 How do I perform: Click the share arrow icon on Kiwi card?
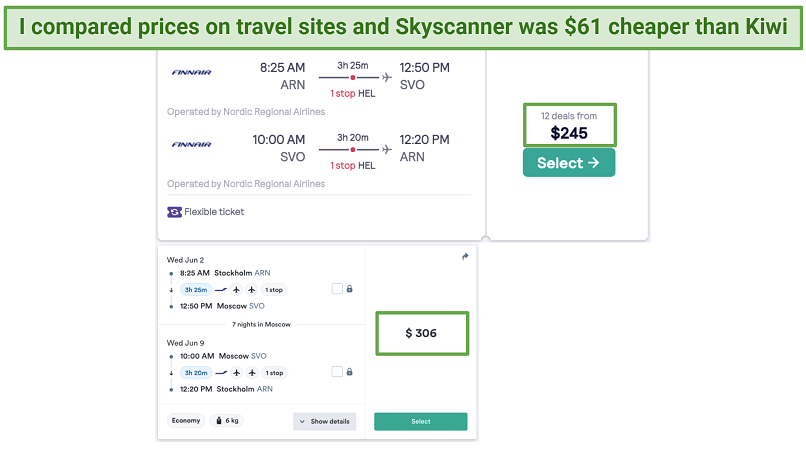pos(465,257)
